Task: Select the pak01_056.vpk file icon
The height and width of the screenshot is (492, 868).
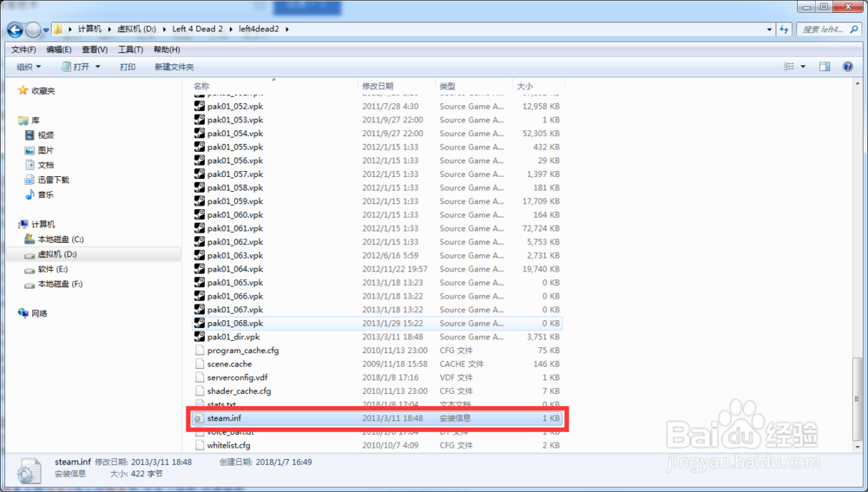Action: 200,160
